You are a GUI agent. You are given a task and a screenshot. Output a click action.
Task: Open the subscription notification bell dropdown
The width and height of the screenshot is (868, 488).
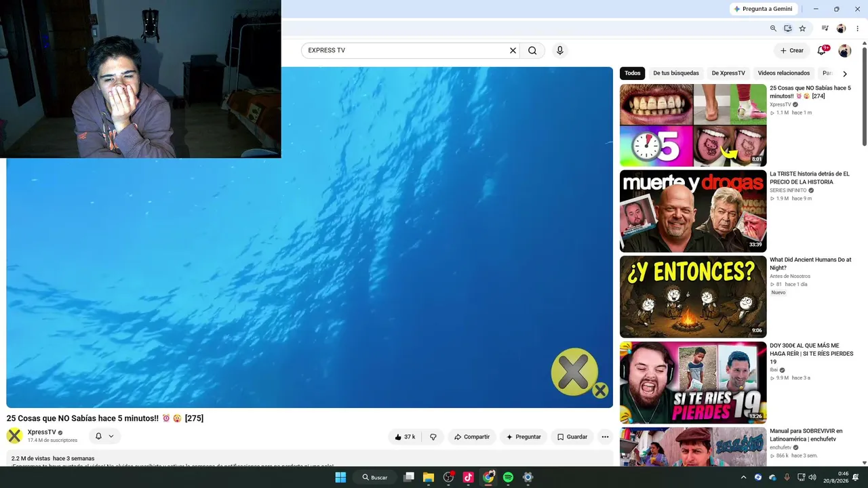click(x=104, y=436)
